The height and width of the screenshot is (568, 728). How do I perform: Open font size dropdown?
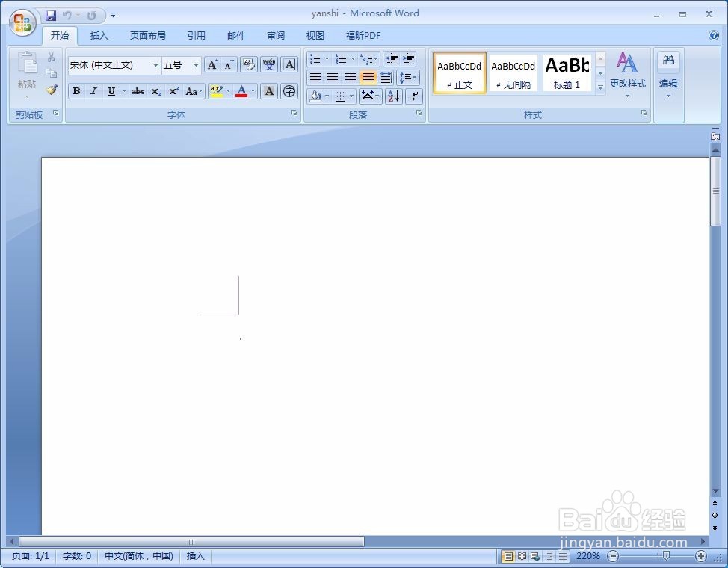click(x=196, y=66)
